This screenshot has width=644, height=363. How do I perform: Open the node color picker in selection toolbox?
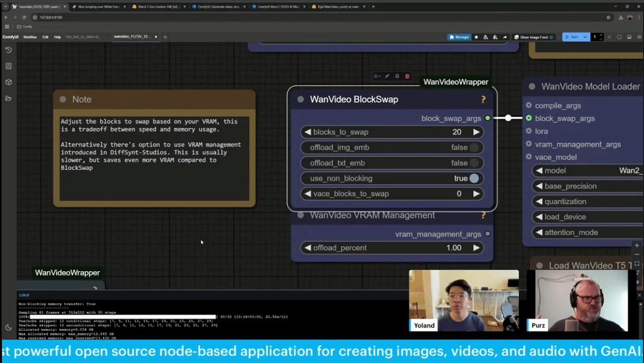377,76
